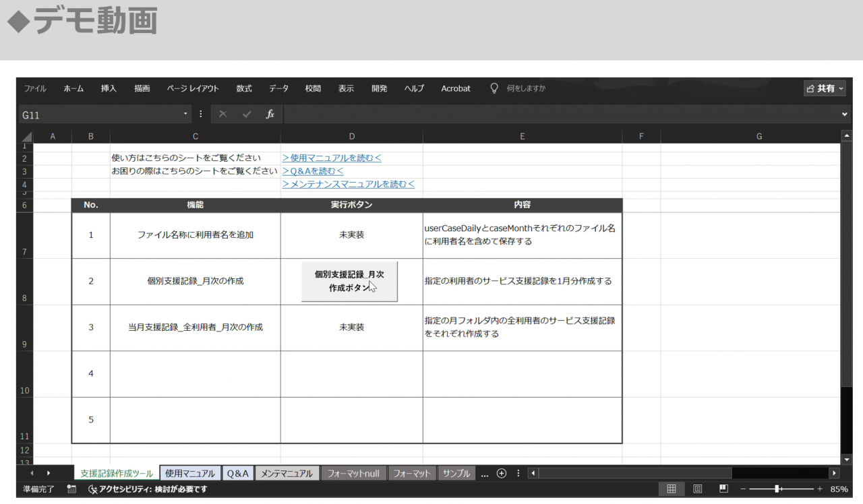Open the 挿入 ribbon tab

pyautogui.click(x=109, y=88)
